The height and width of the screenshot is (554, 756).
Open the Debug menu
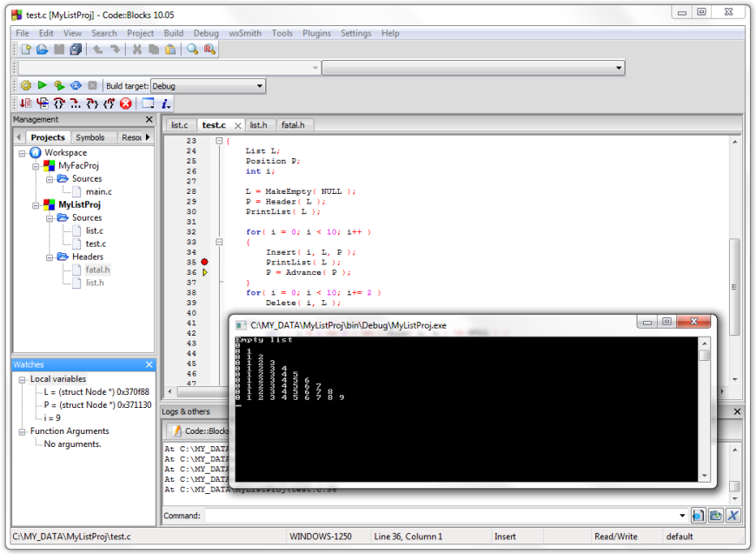pos(206,33)
